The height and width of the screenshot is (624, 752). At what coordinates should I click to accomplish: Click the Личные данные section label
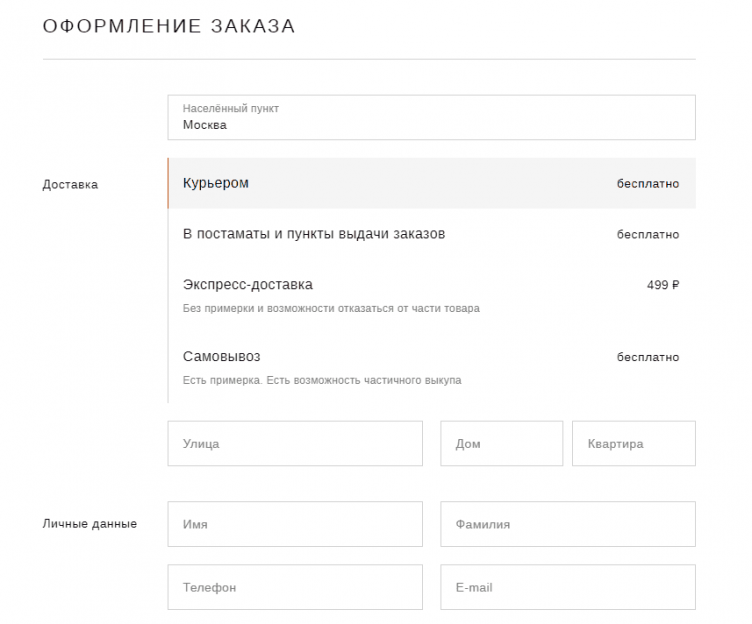pos(90,524)
